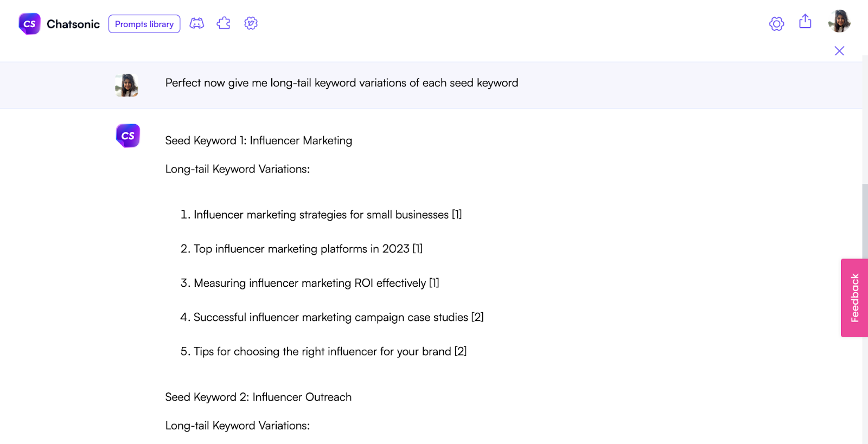Click the purple X below profile avatar
Image resolution: width=868 pixels, height=444 pixels.
pyautogui.click(x=839, y=51)
